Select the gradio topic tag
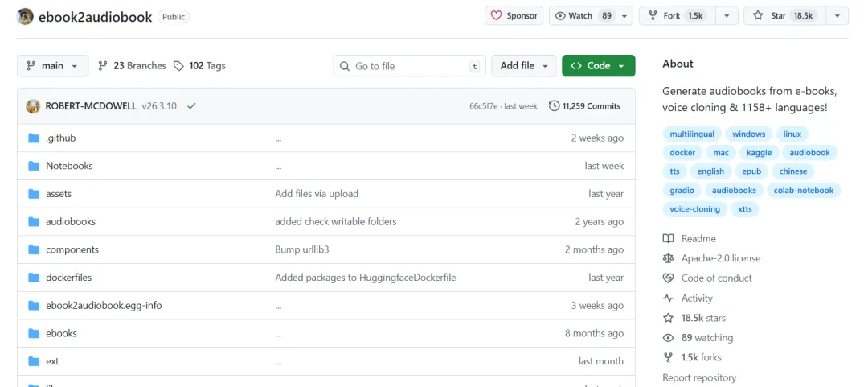This screenshot has width=868, height=387. click(x=682, y=190)
